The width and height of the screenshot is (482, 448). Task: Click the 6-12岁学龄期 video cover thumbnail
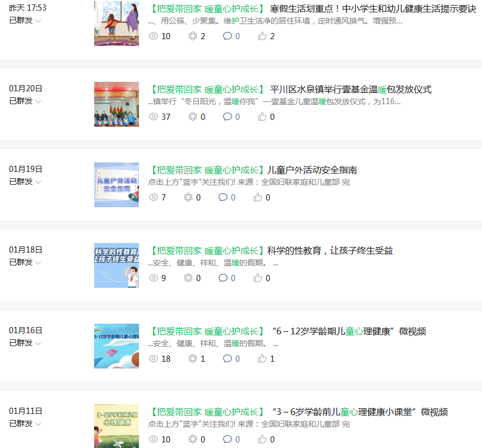tap(117, 346)
